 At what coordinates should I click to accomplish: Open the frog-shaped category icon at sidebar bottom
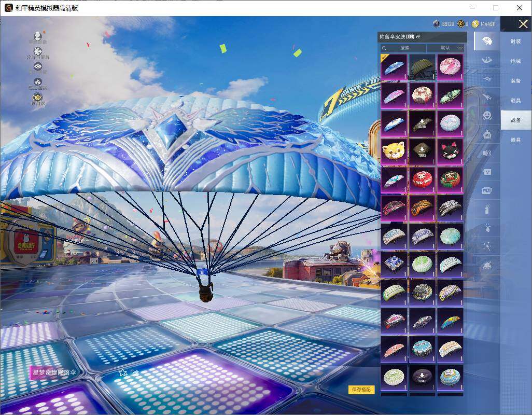(487, 265)
